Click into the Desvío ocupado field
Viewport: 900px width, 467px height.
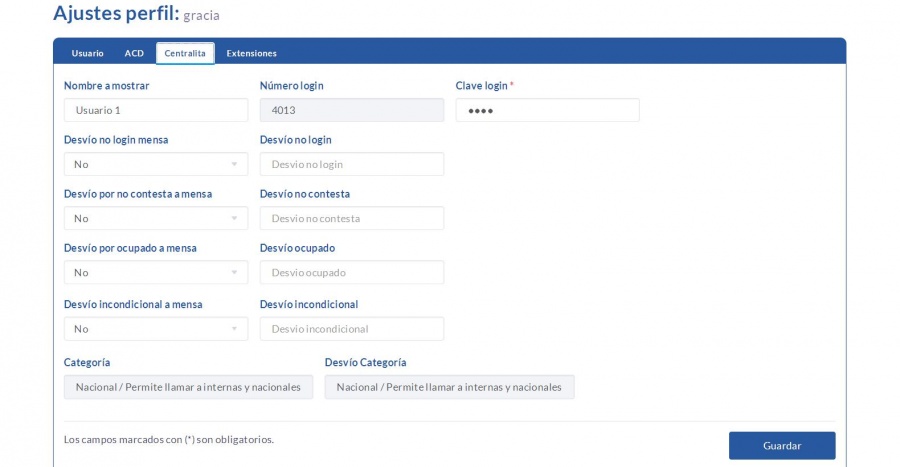(x=351, y=272)
